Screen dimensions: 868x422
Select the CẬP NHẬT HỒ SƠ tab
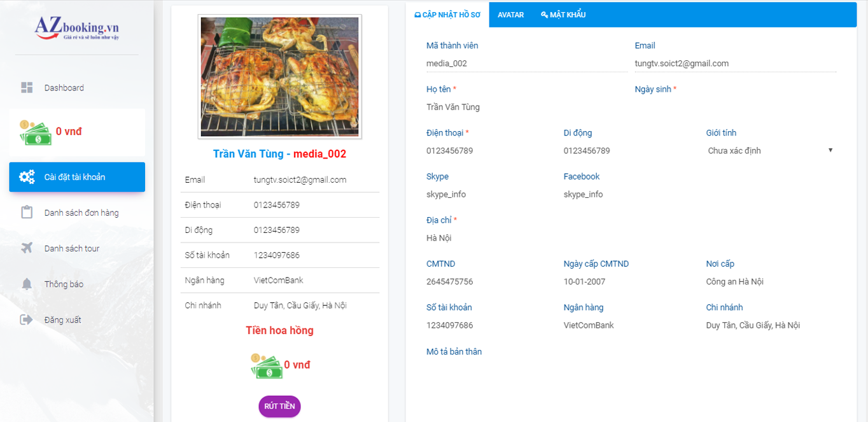(x=447, y=15)
